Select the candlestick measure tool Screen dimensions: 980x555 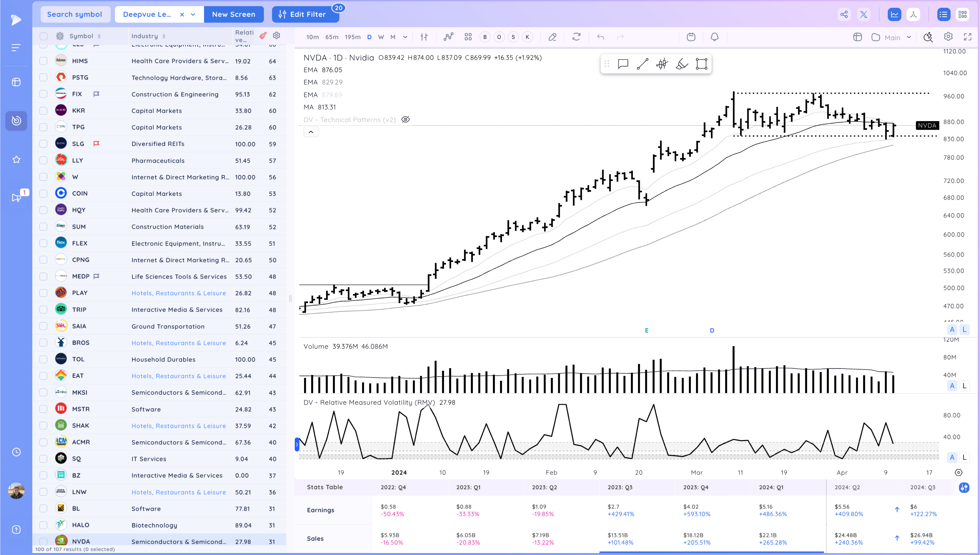[662, 64]
